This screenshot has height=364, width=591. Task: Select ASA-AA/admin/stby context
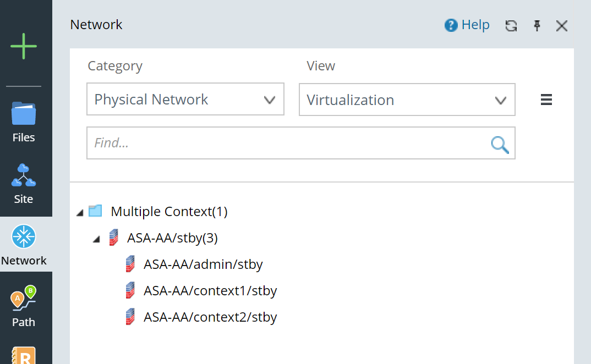click(203, 264)
